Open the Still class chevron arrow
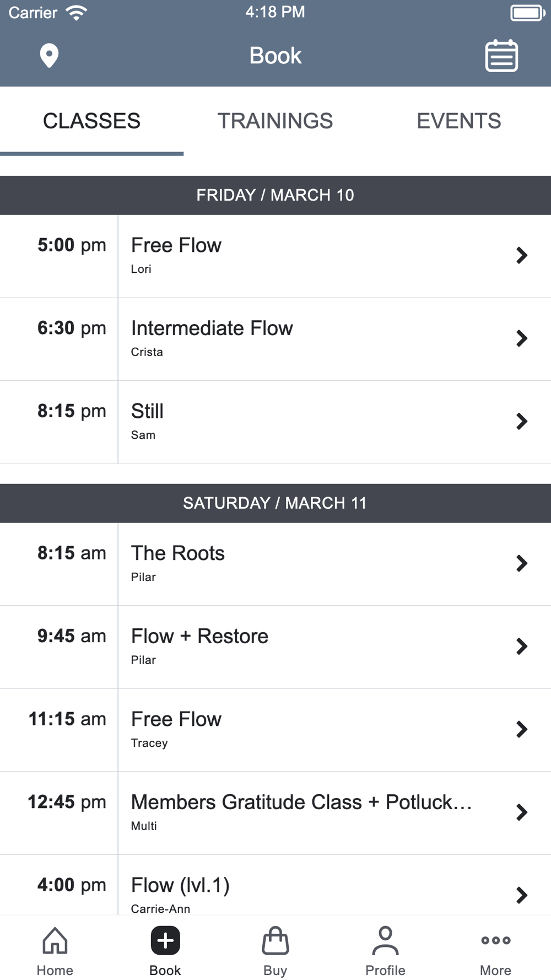551x980 pixels. coord(521,422)
